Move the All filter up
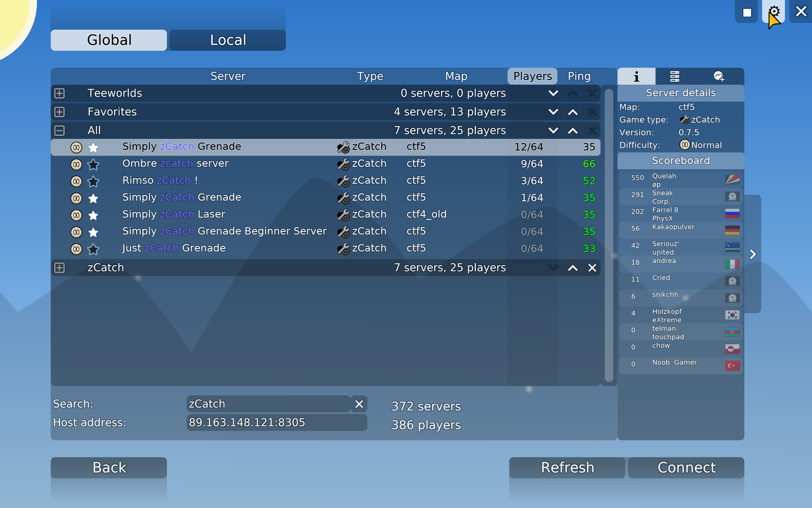 coord(573,130)
